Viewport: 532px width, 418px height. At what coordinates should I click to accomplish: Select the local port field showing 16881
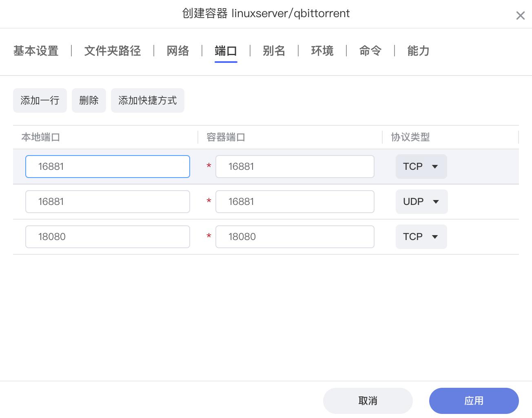[x=107, y=167]
